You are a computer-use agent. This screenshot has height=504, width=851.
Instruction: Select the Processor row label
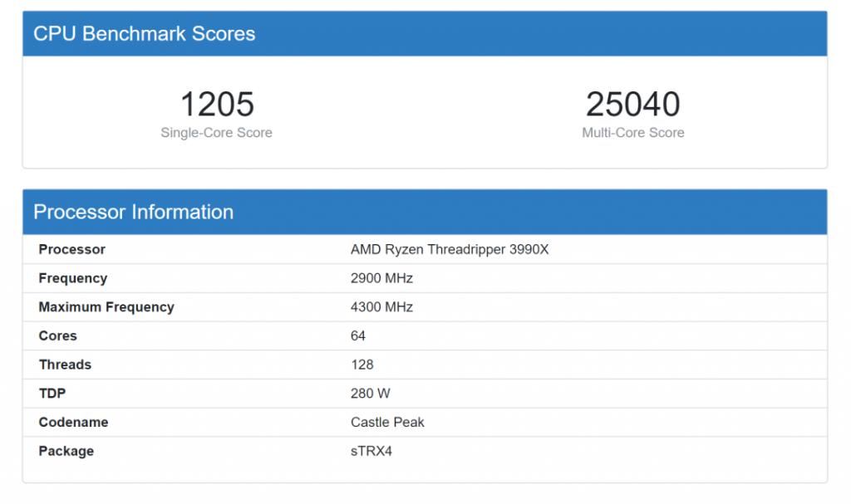click(x=71, y=249)
